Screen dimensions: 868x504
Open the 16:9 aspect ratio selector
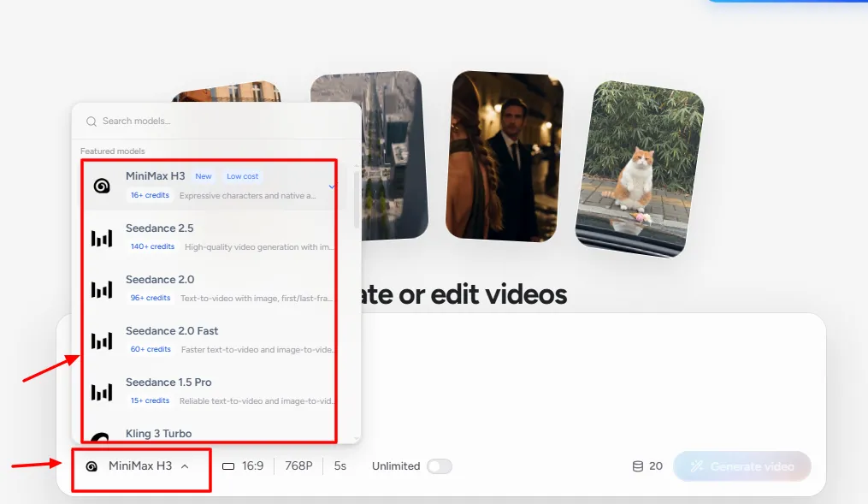[243, 466]
